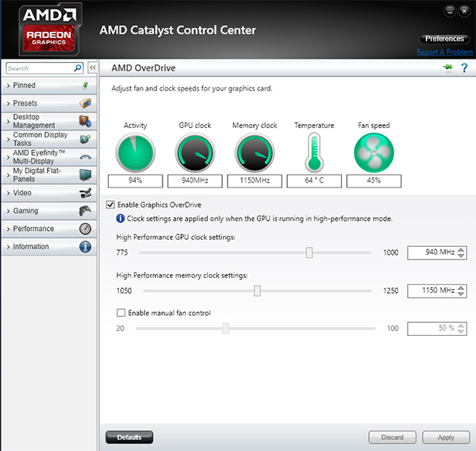Select the Video menu item
Screen dimensions: 476x451
[x=49, y=193]
